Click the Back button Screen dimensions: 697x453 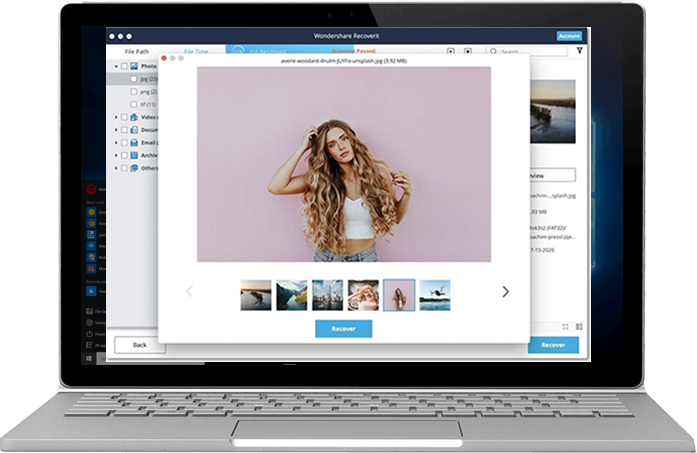(140, 345)
